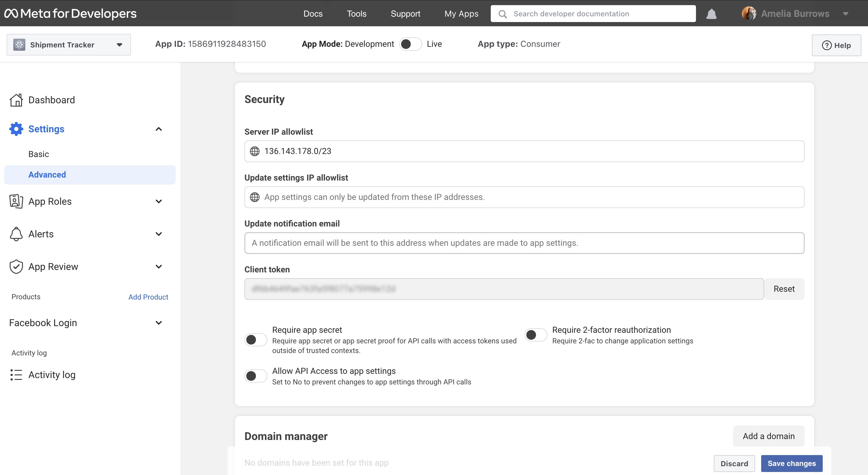Viewport: 868px width, 475px height.
Task: Select the Settings gear icon
Action: coord(16,129)
